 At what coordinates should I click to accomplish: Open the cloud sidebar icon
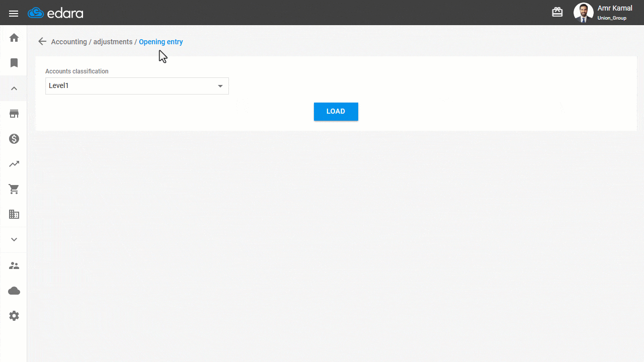pos(14,291)
